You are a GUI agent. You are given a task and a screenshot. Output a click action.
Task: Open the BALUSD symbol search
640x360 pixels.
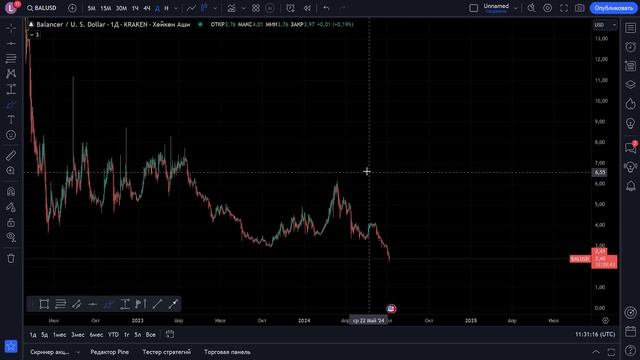coord(42,8)
